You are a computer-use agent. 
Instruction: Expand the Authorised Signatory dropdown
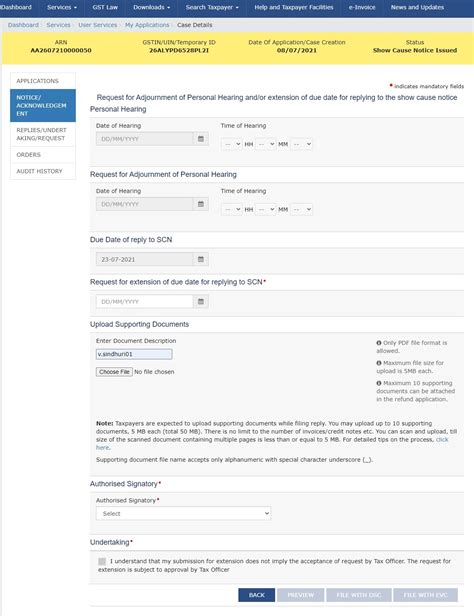coord(183,513)
